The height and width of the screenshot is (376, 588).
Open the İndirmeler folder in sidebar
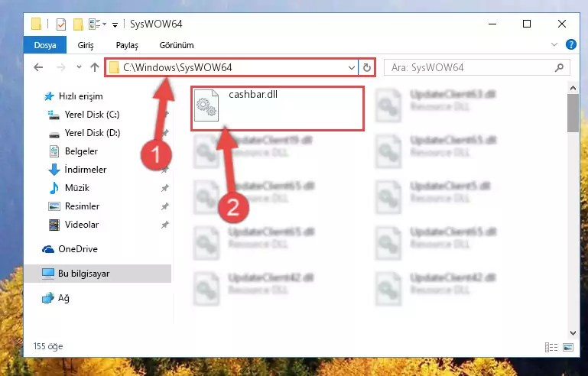[77, 170]
